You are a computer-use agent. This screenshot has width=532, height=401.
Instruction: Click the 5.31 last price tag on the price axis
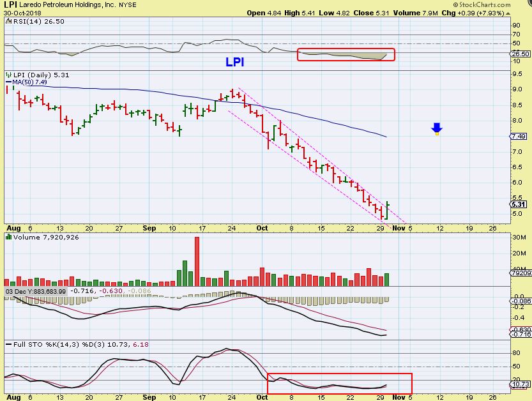tap(519, 204)
